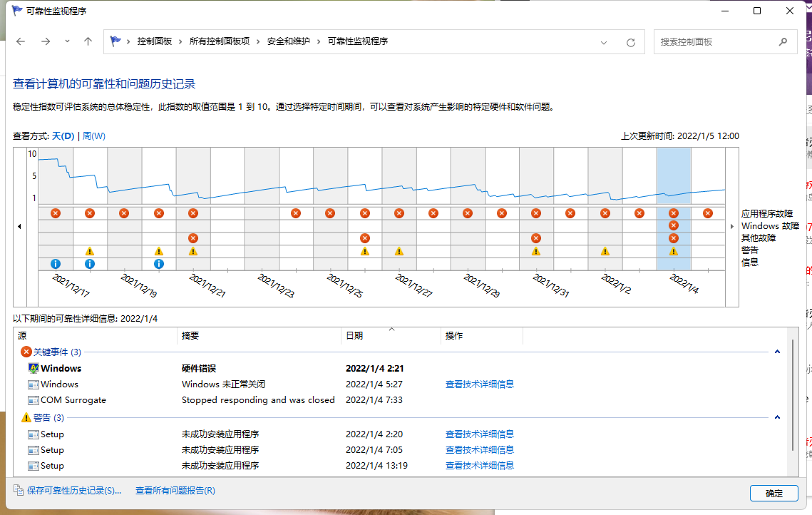Select the Setup row dated 2022/1/4 2:20
Viewport: 812px width, 515px height.
[x=399, y=434]
